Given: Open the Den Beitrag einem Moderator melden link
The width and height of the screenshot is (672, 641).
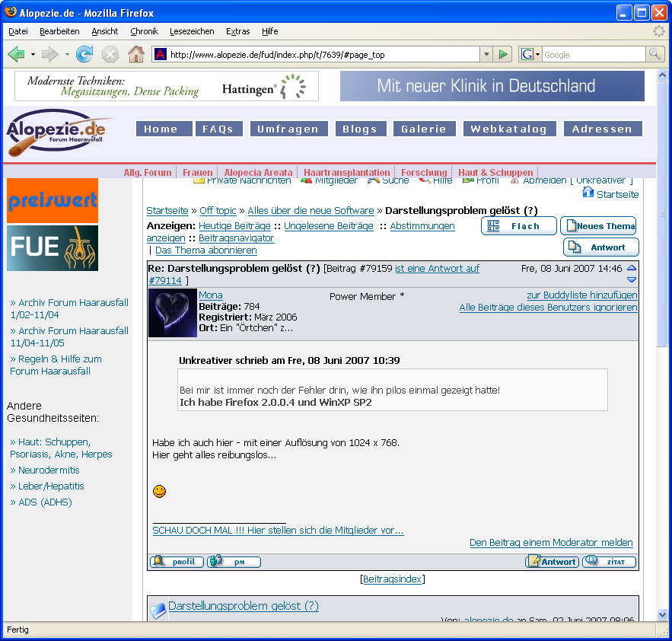Looking at the screenshot, I should (x=551, y=543).
